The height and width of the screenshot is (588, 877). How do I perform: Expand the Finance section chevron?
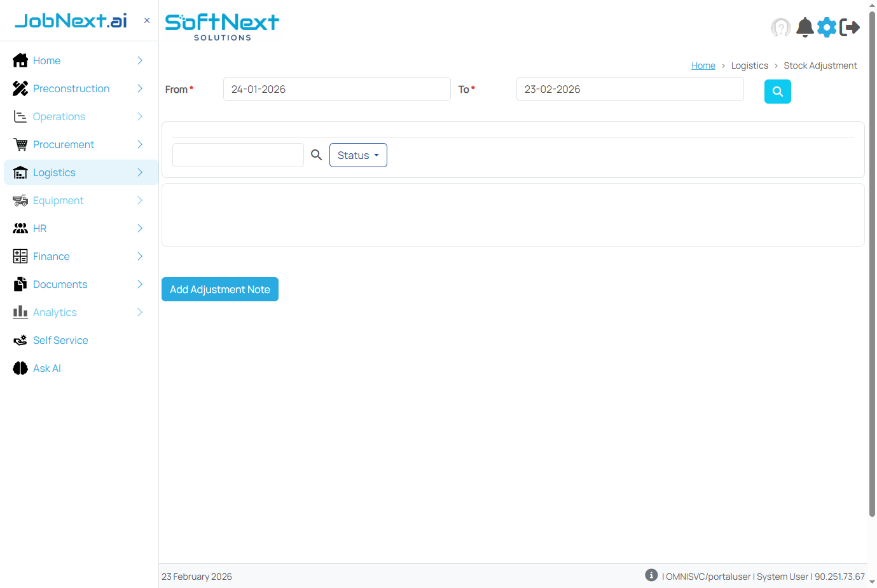(x=139, y=256)
